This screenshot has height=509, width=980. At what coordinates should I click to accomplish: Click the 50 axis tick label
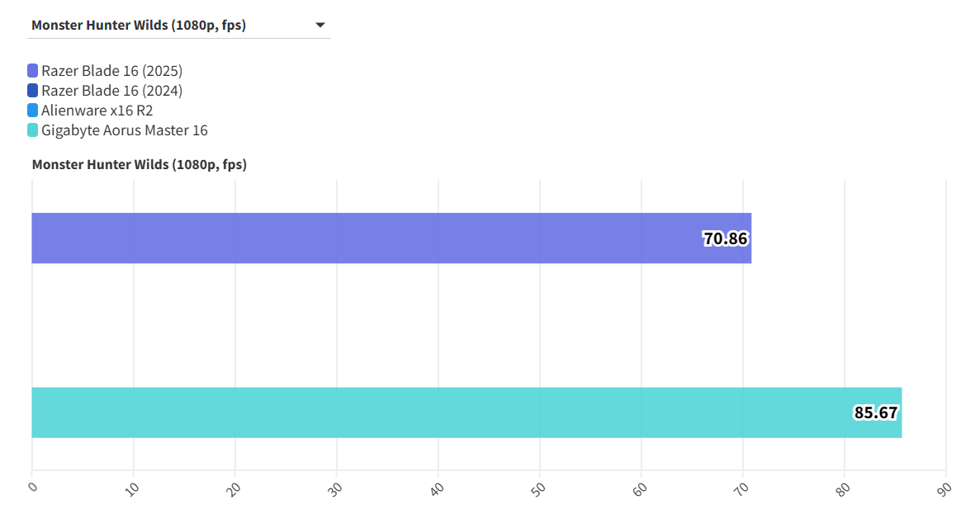point(538,488)
